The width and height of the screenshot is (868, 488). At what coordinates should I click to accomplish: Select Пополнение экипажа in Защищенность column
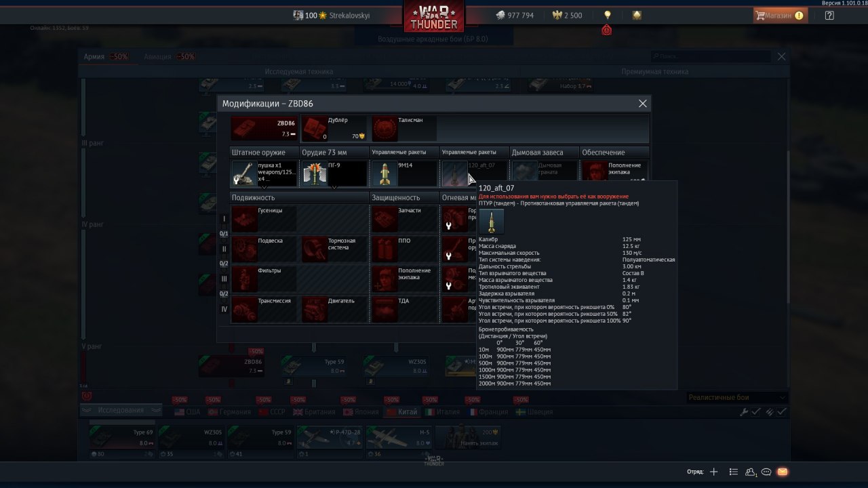(x=404, y=279)
